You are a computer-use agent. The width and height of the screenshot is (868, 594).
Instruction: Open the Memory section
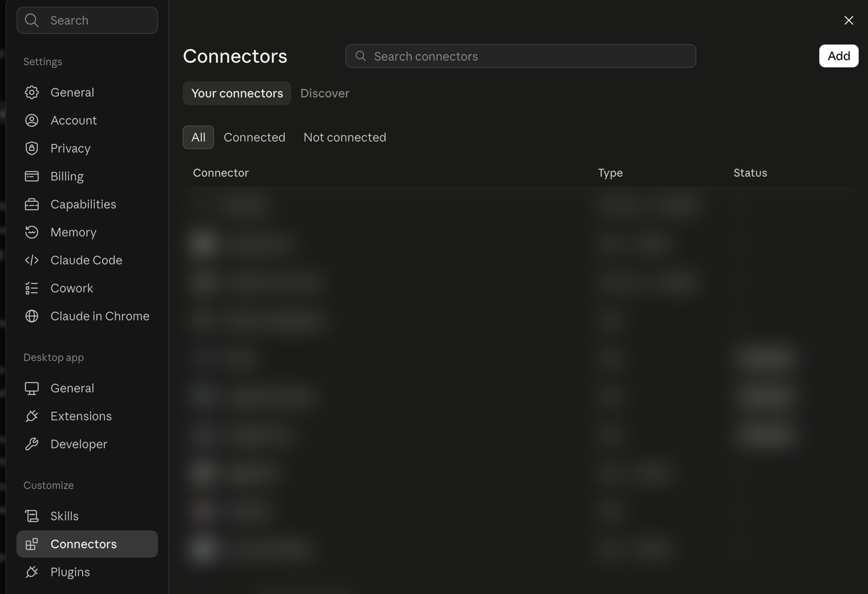(x=87, y=232)
